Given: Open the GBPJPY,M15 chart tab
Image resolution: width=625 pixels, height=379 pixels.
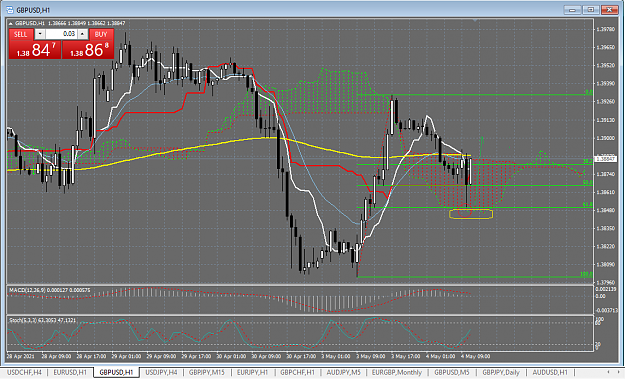Looking at the screenshot, I should pyautogui.click(x=207, y=372).
